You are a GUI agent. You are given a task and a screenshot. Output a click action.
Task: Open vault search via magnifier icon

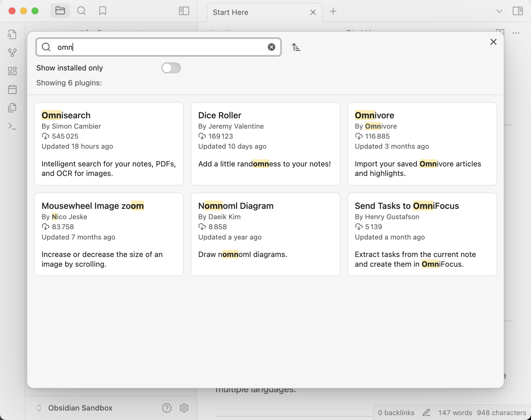[81, 11]
